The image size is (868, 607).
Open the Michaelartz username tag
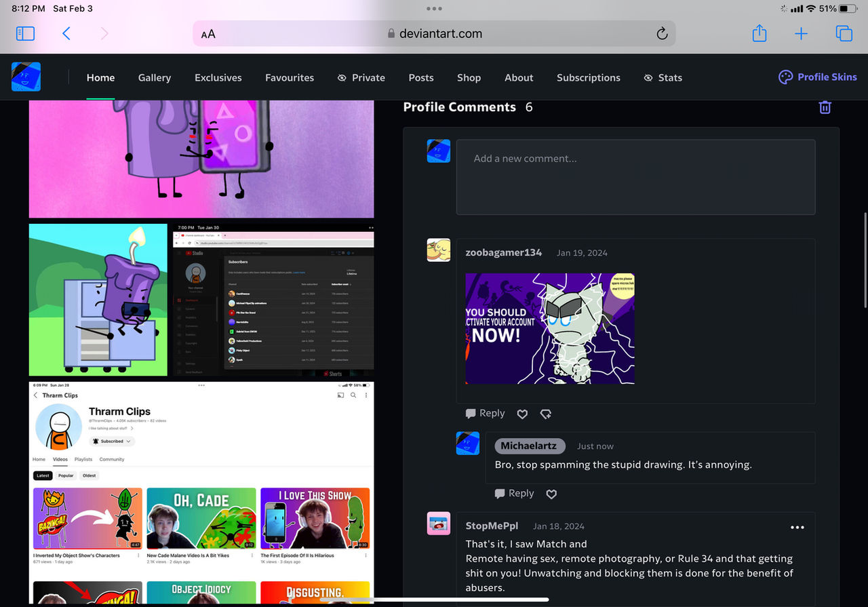pyautogui.click(x=529, y=446)
